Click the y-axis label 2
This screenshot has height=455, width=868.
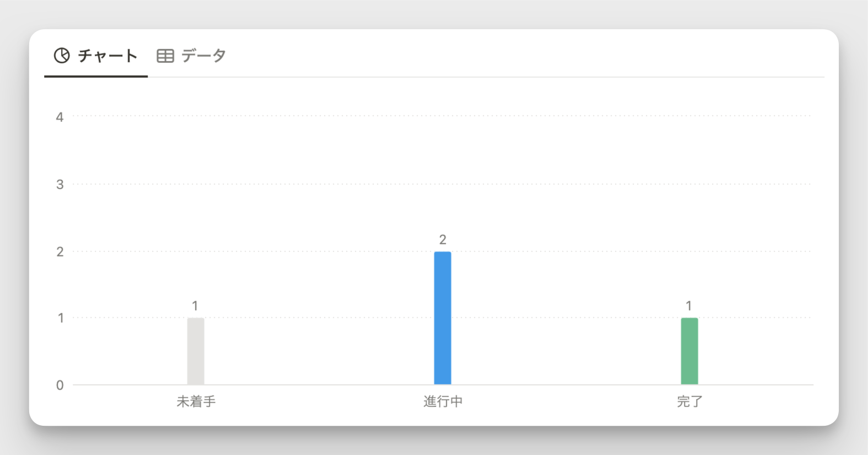pos(60,251)
